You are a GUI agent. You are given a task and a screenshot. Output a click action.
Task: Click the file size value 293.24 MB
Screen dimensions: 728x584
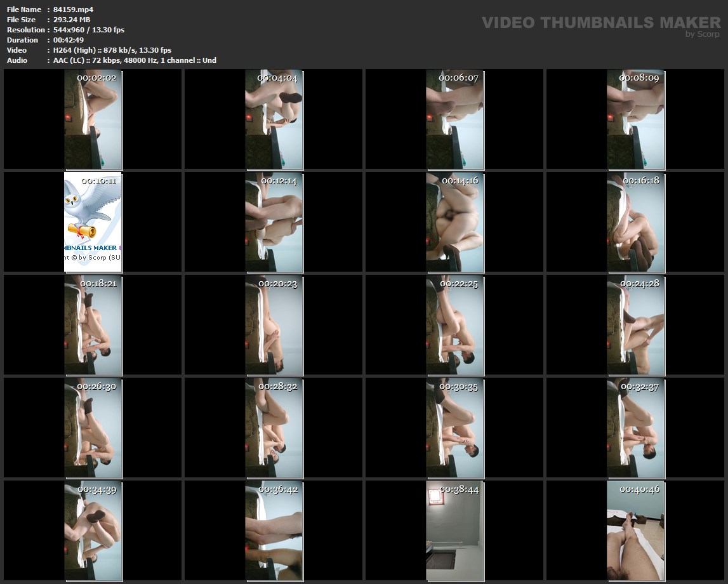[x=72, y=20]
